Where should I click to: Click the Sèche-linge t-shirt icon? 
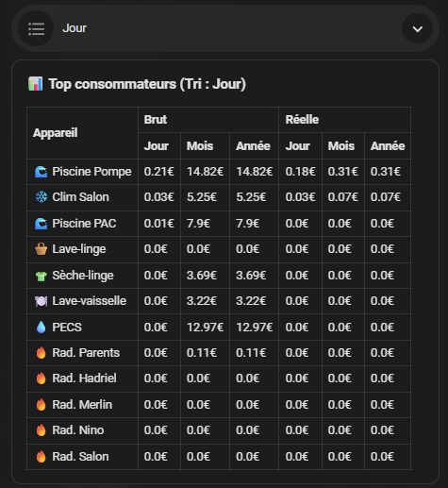click(x=41, y=276)
